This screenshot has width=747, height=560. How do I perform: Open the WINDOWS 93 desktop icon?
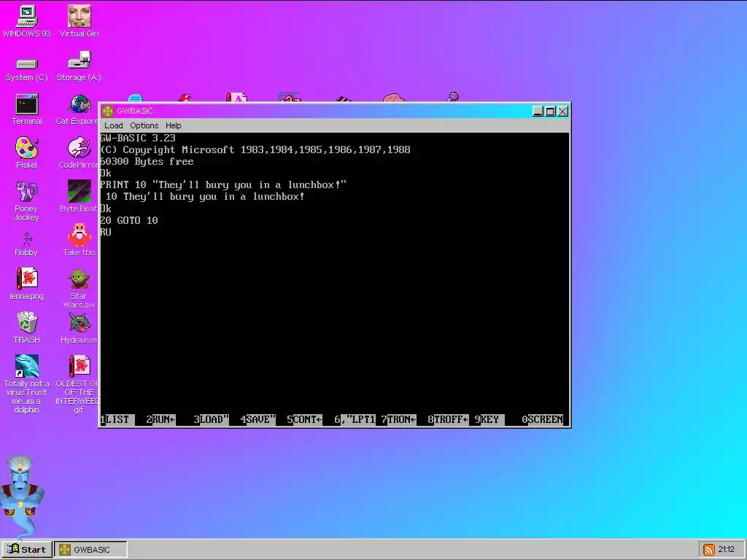[x=27, y=21]
